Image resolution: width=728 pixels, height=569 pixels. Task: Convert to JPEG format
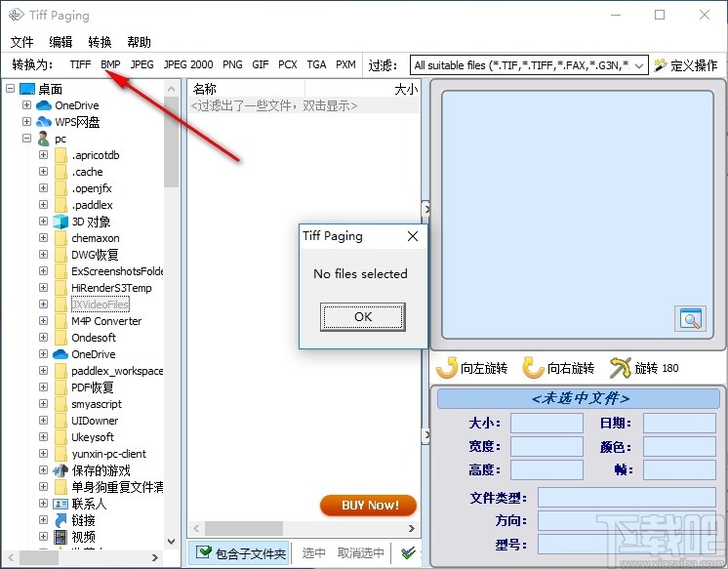tap(142, 64)
